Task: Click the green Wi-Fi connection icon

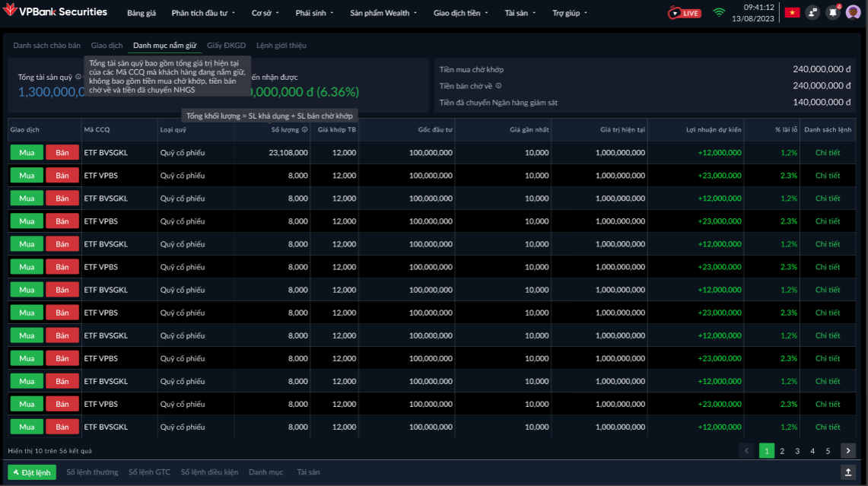Action: tap(719, 13)
